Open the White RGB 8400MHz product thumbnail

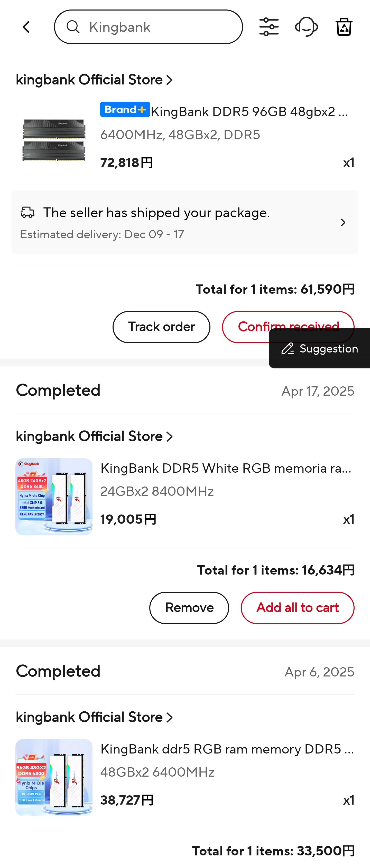click(x=54, y=496)
